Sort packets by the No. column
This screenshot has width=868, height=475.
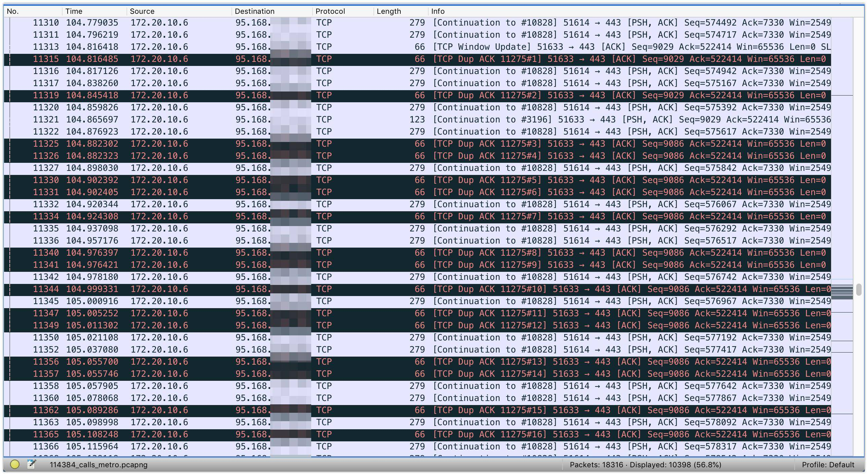pyautogui.click(x=13, y=11)
